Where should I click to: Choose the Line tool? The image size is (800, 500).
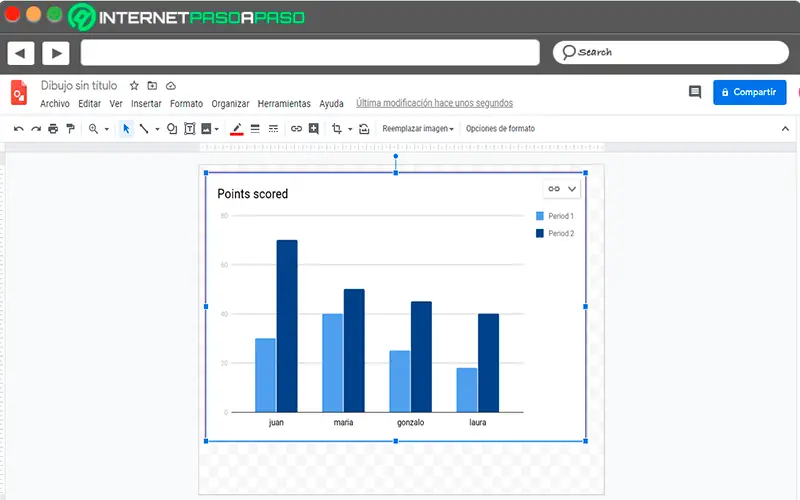(144, 129)
